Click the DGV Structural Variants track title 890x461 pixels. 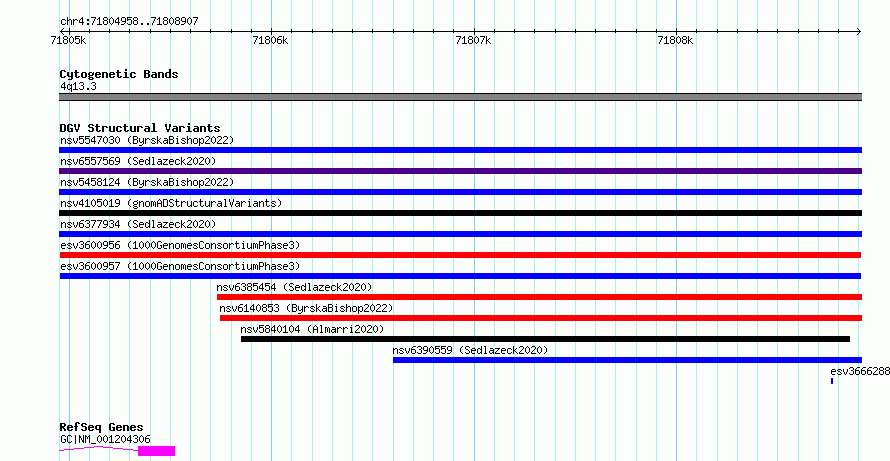click(x=140, y=128)
